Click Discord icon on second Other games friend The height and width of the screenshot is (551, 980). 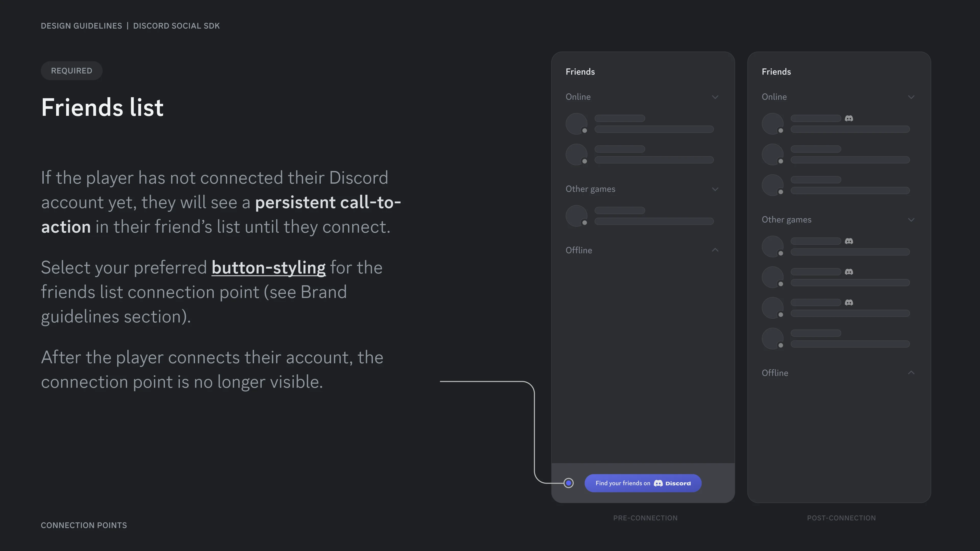pyautogui.click(x=849, y=272)
